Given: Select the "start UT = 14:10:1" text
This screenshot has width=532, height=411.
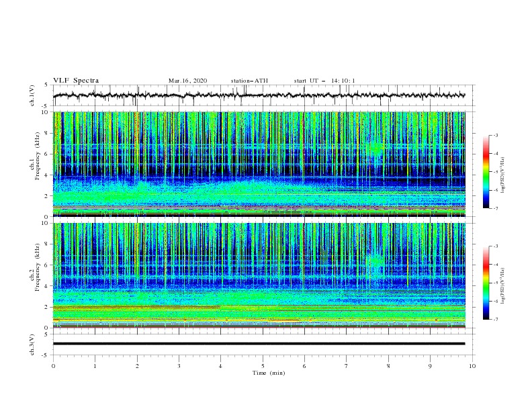Looking at the screenshot, I should (x=324, y=81).
